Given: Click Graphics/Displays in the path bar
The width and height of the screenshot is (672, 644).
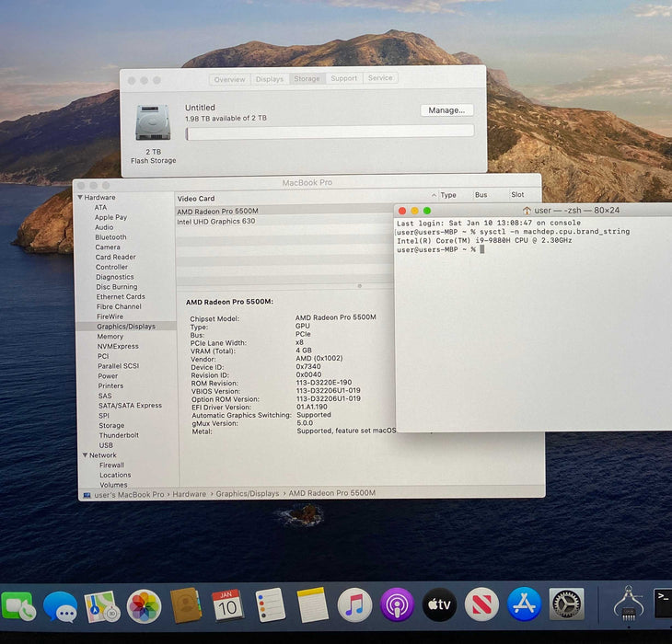Looking at the screenshot, I should (248, 494).
